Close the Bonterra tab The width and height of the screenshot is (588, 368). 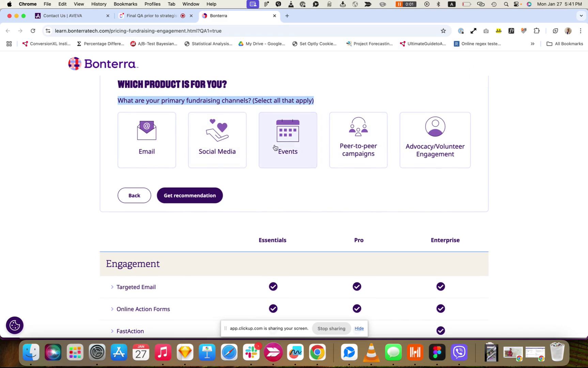coord(275,16)
